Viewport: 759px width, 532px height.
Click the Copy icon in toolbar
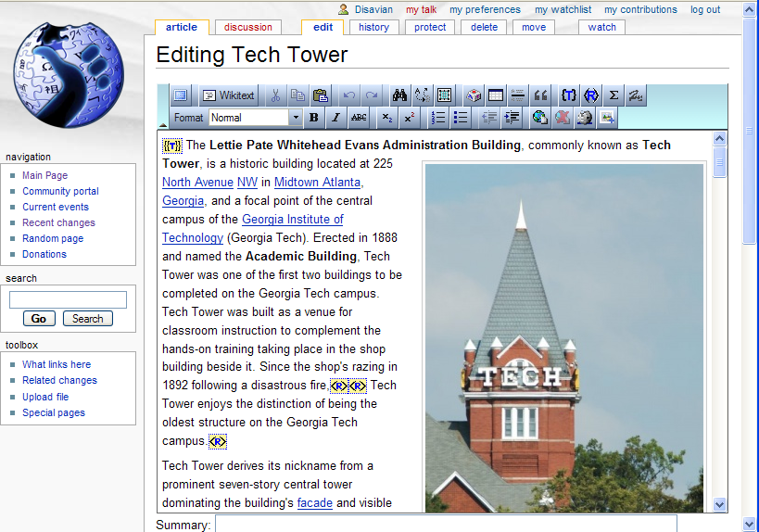tap(297, 95)
